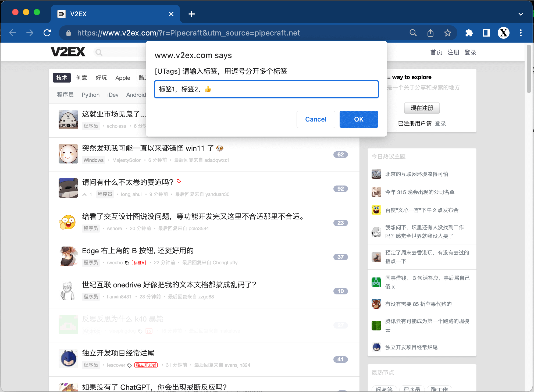Click the 标签A tag on rwecho
The image size is (534, 392).
(139, 263)
